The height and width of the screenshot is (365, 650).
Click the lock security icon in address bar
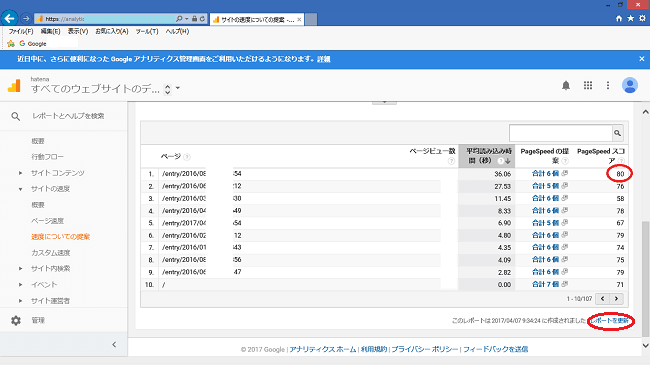pyautogui.click(x=194, y=19)
